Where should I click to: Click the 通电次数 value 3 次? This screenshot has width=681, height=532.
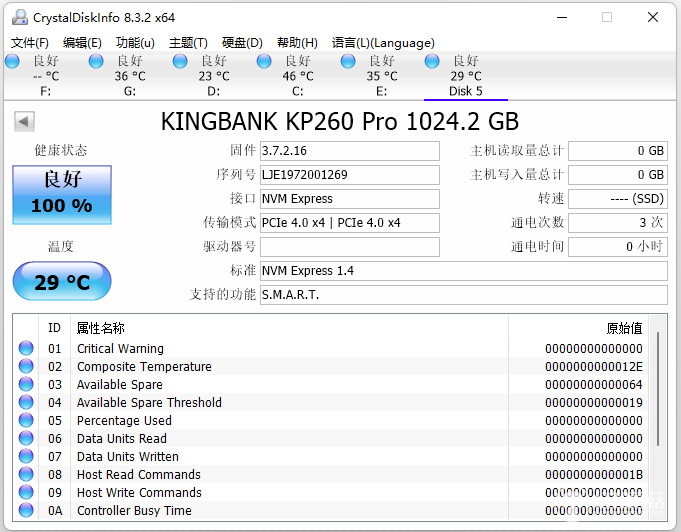pos(618,223)
